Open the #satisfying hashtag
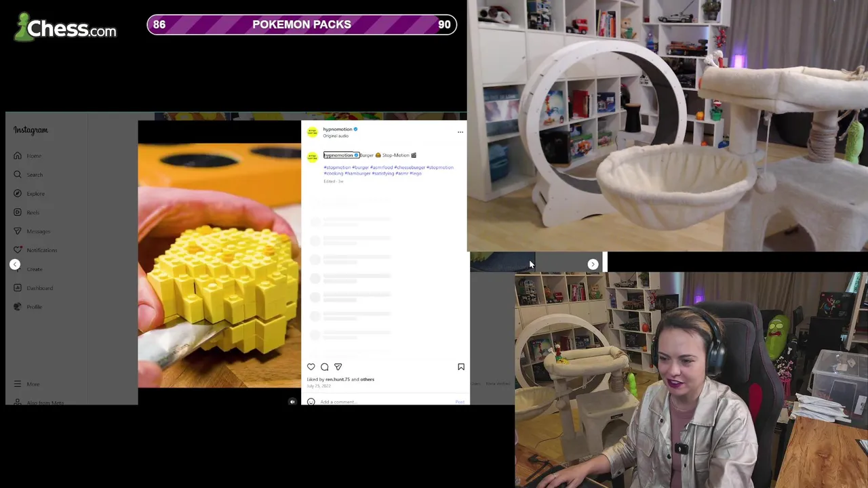This screenshot has width=868, height=488. pos(383,174)
